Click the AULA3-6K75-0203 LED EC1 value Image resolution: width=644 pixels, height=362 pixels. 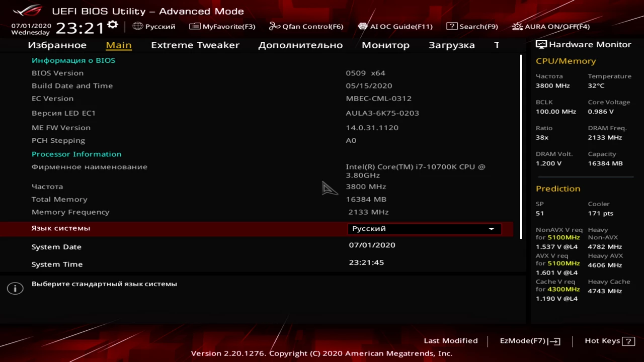(x=382, y=113)
